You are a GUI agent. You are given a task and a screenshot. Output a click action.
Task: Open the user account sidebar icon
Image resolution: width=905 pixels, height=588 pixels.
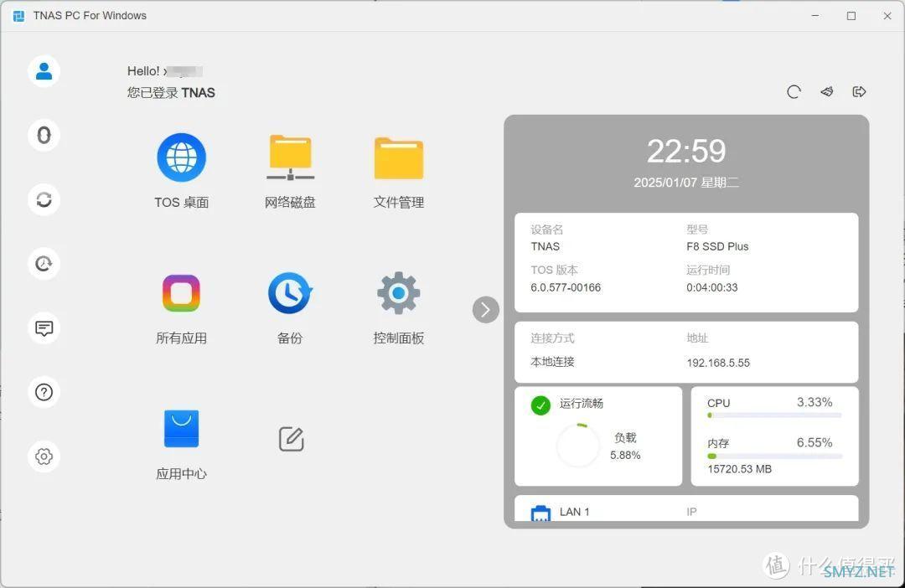coord(44,71)
